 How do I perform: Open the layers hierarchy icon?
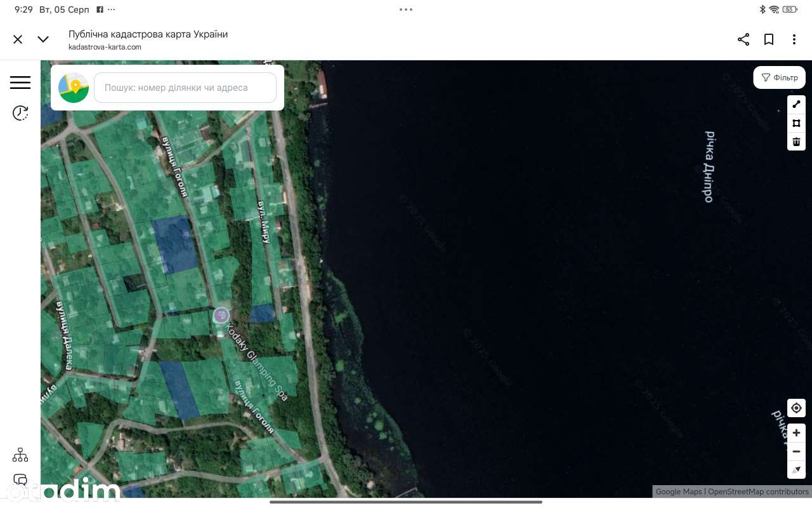click(20, 455)
